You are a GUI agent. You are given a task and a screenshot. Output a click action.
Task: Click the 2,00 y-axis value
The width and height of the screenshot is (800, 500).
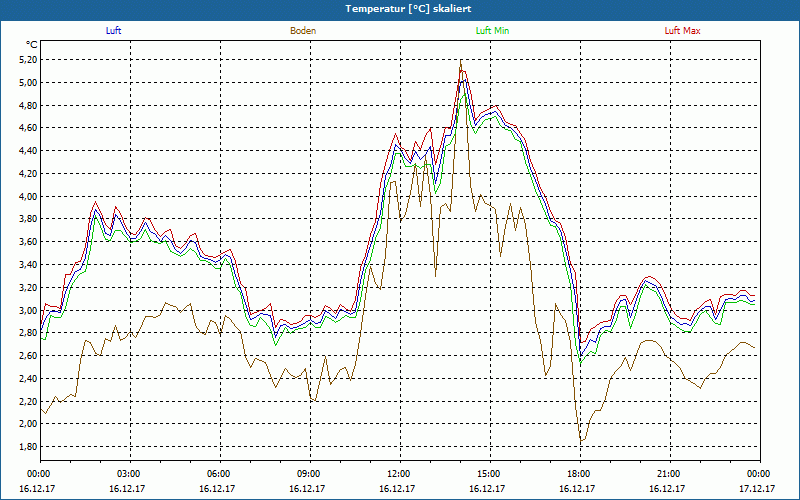[29, 424]
